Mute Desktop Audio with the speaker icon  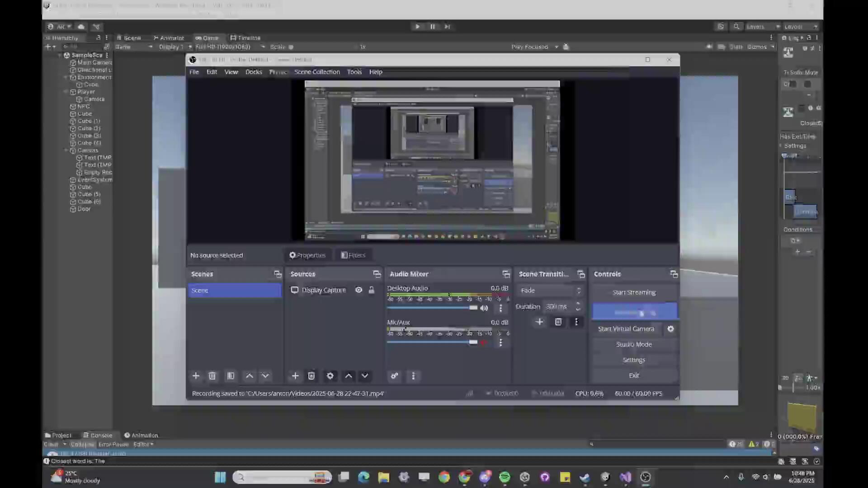click(x=484, y=308)
